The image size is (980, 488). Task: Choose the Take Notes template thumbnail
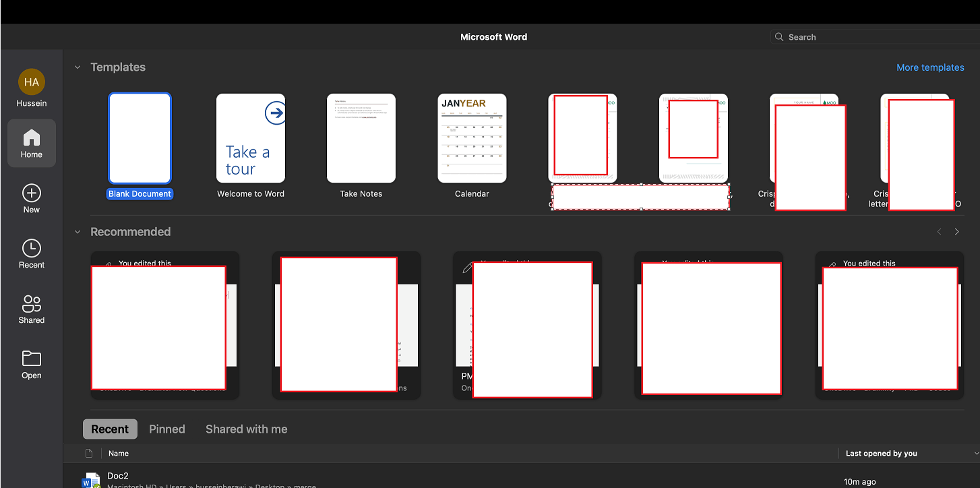click(361, 138)
